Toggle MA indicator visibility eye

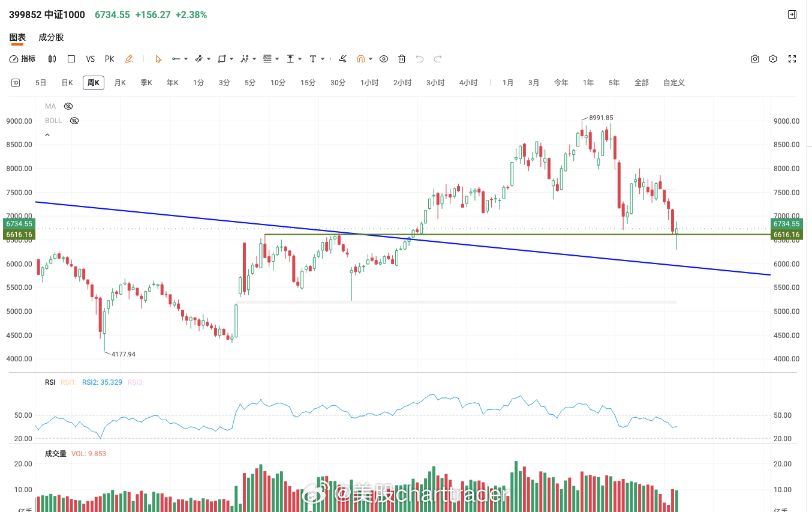coord(68,106)
